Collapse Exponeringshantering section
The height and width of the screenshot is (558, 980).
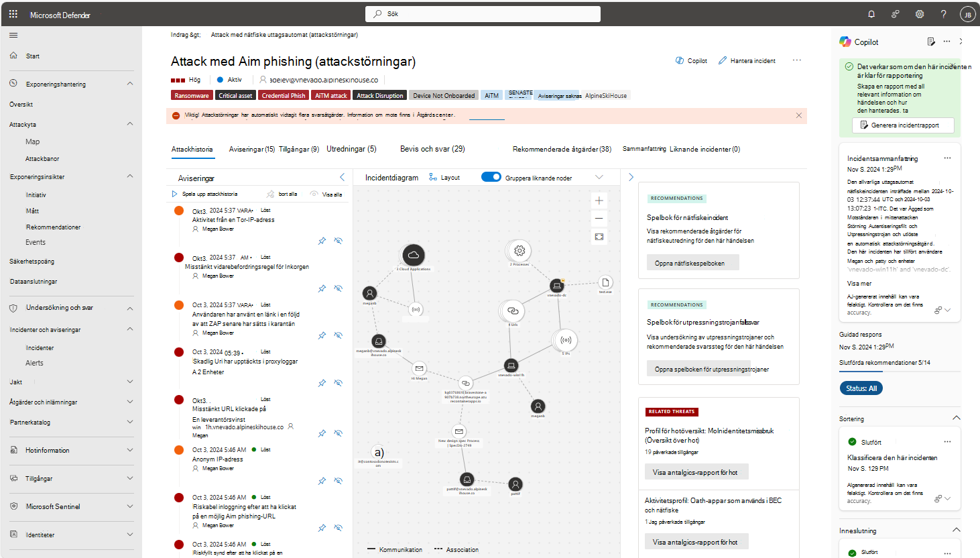pyautogui.click(x=130, y=84)
